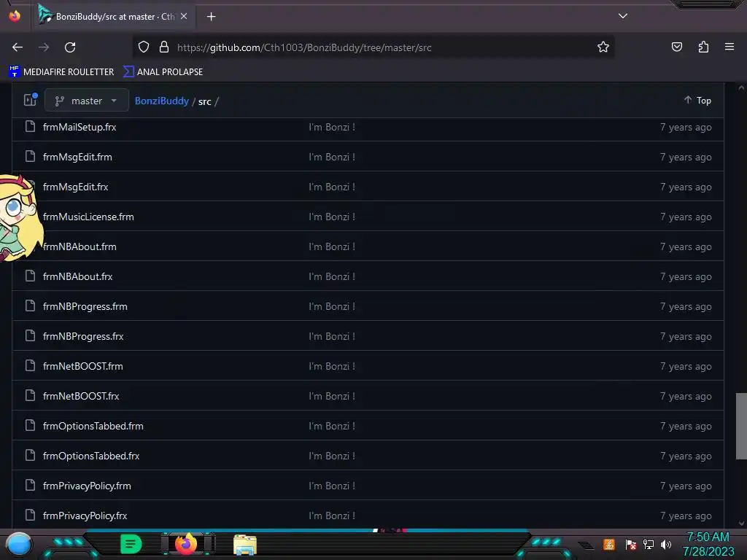Click file icon beside frmNetBOOST.frm
Screen dimensions: 747x560
coord(30,365)
